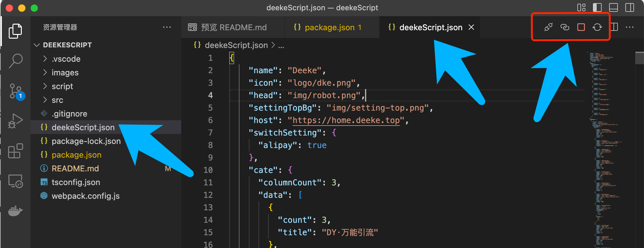Toggle the secondary side bar layout button

pos(629,7)
